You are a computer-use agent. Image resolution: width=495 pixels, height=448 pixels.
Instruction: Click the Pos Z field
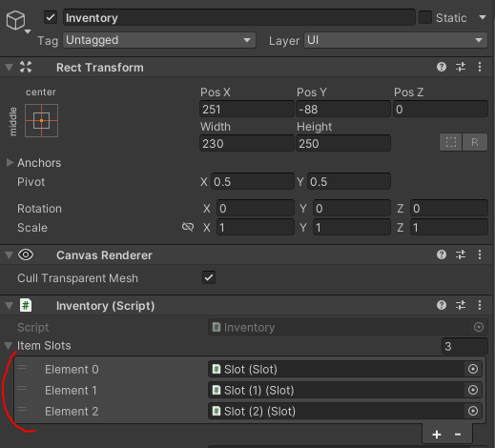[x=441, y=109]
